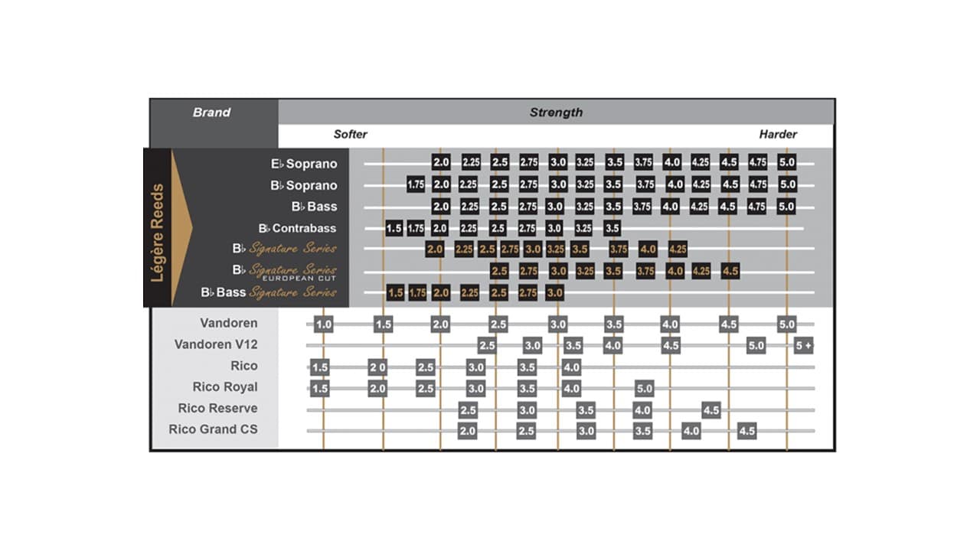This screenshot has height=551, width=980.
Task: Select the Rico Grand CS row label
Action: coord(213,429)
